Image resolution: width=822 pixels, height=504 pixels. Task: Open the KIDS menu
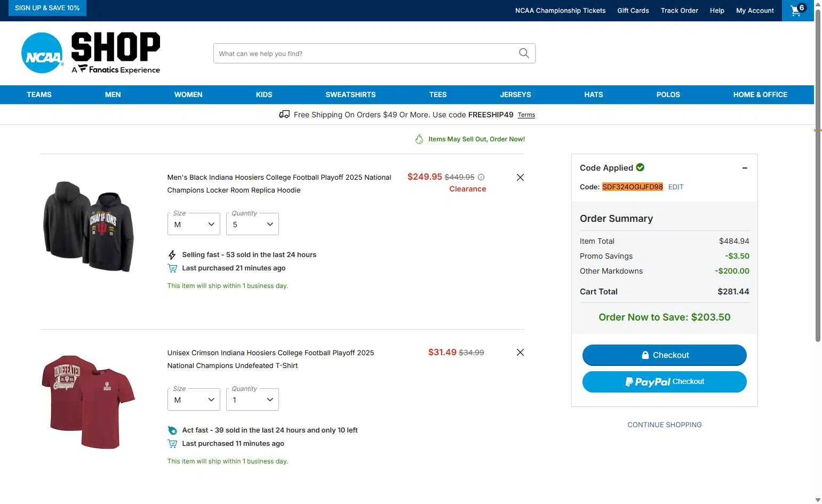coord(264,94)
